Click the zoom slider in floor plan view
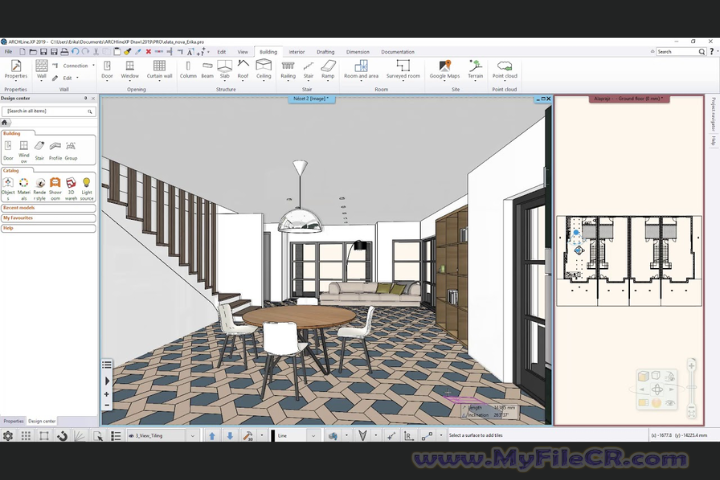720x480 pixels. (x=691, y=387)
